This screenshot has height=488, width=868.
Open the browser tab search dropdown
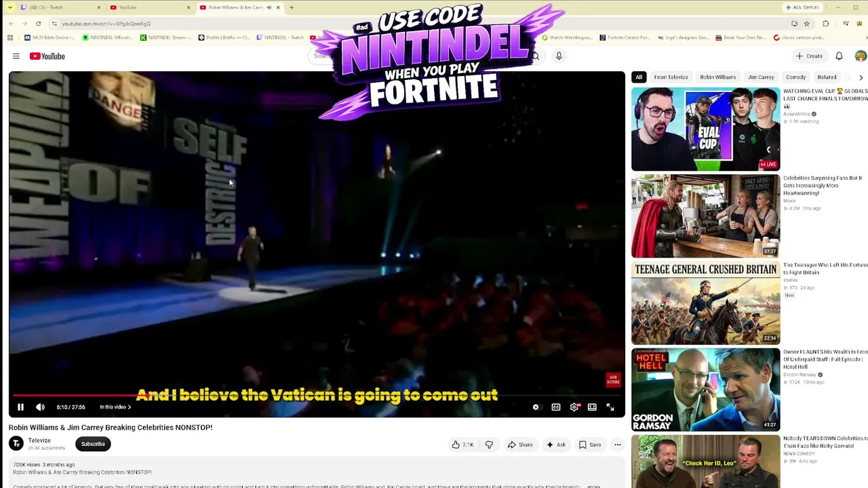pos(9,7)
